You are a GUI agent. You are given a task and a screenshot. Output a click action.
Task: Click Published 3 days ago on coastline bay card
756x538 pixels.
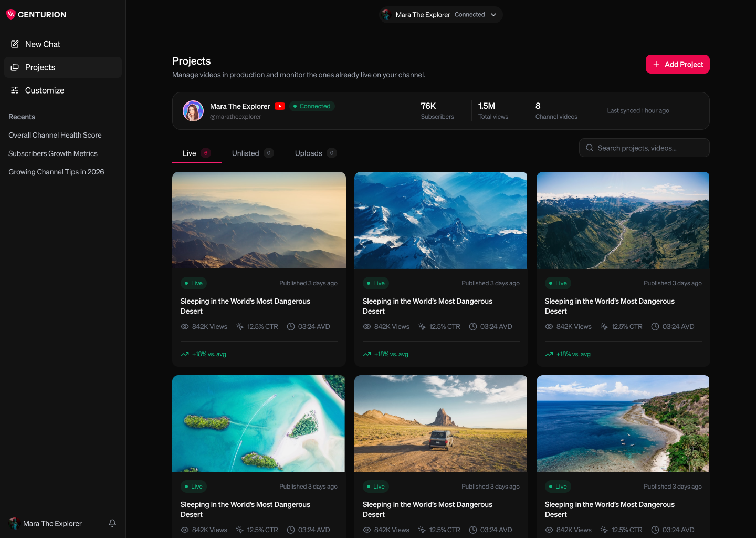673,487
